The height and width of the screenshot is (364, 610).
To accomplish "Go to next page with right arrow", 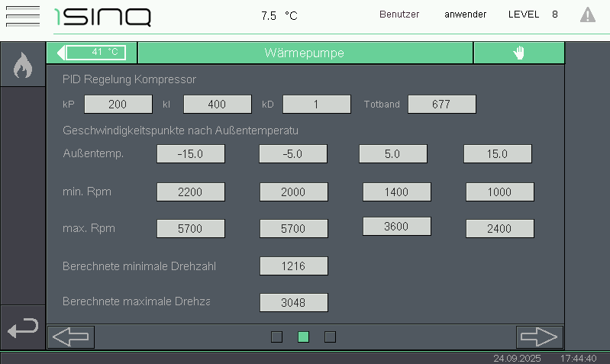I will (x=539, y=337).
